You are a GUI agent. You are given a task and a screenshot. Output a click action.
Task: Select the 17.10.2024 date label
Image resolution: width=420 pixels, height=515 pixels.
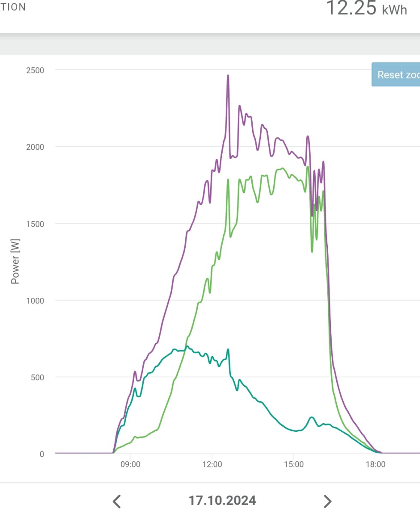coord(222,500)
